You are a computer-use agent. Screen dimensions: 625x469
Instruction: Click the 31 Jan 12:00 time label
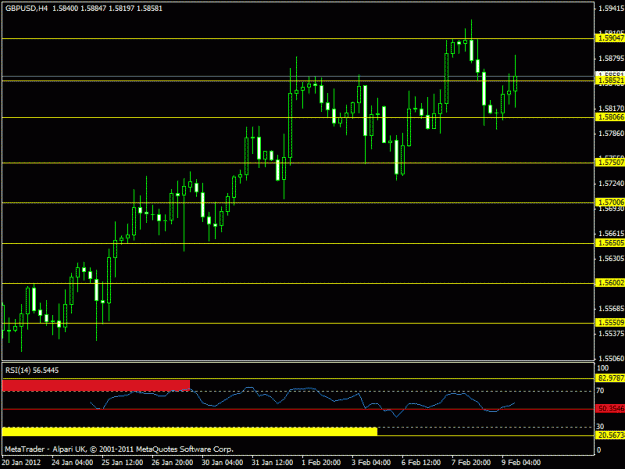tap(272, 463)
